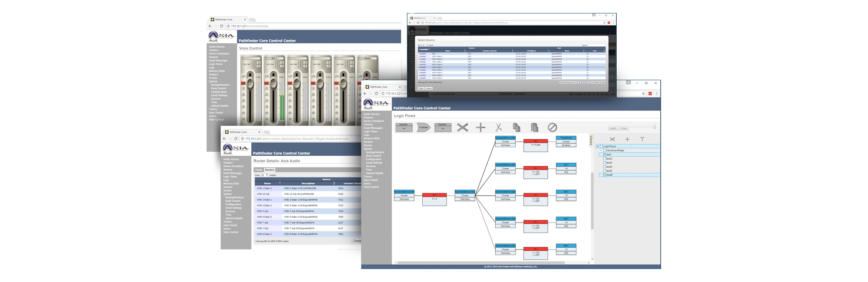Image resolution: width=868 pixels, height=282 pixels.
Task: Sort by Name column in Router Details table
Action: click(267, 183)
